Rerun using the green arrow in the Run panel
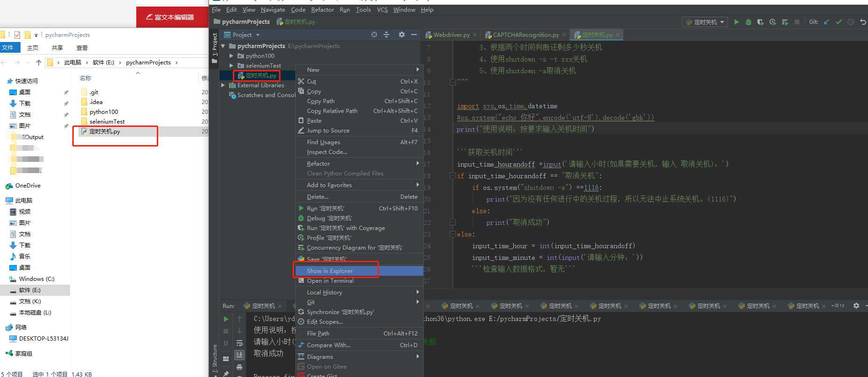 coord(226,319)
